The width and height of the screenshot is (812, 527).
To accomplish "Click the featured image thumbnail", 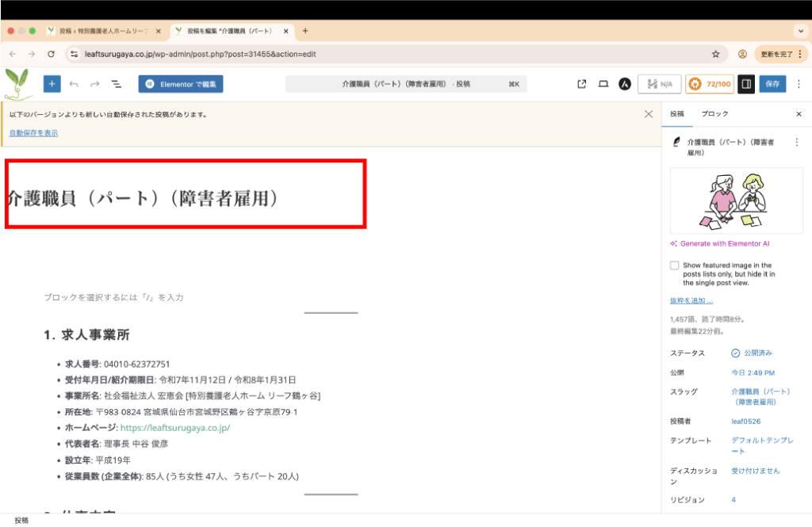I will tap(736, 200).
